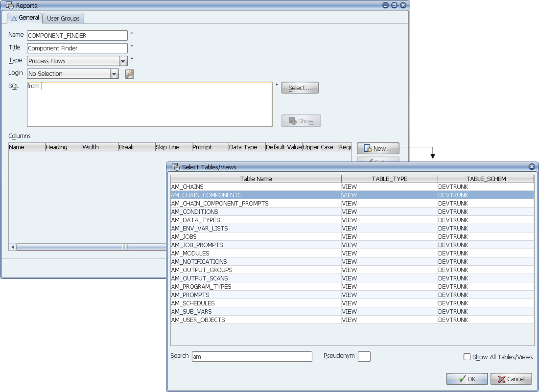This screenshot has width=539, height=392.
Task: Maximize the Reports window
Action: (x=394, y=5)
